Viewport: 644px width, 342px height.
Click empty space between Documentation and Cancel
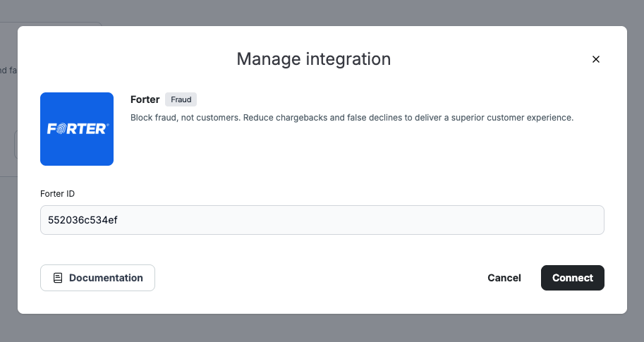click(x=317, y=278)
